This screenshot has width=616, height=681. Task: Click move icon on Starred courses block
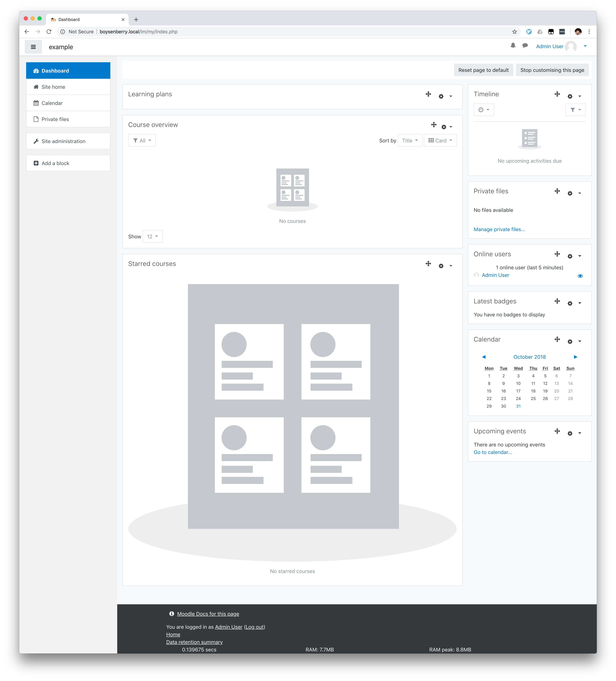coord(428,264)
